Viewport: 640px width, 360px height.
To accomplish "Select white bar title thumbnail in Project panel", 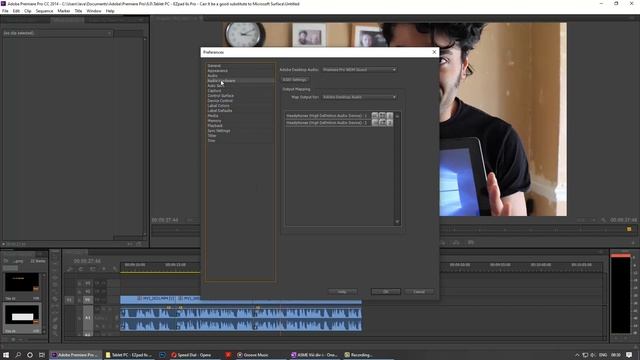I will point(22,316).
